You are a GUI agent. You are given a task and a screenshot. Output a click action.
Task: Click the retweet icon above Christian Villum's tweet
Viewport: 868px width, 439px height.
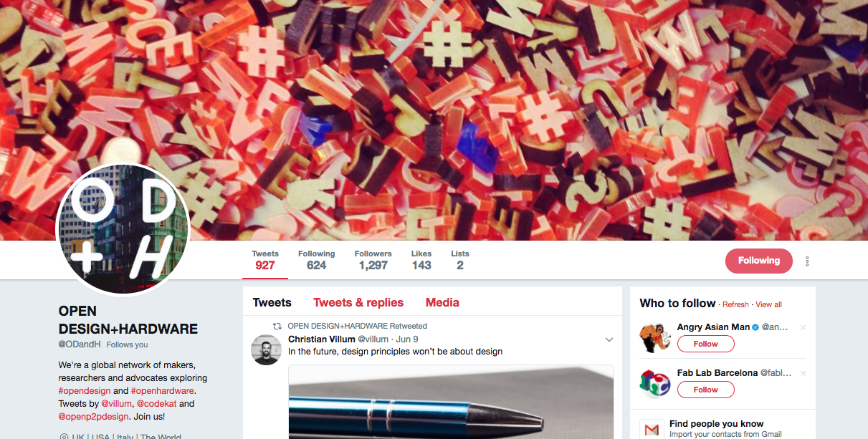(x=277, y=326)
